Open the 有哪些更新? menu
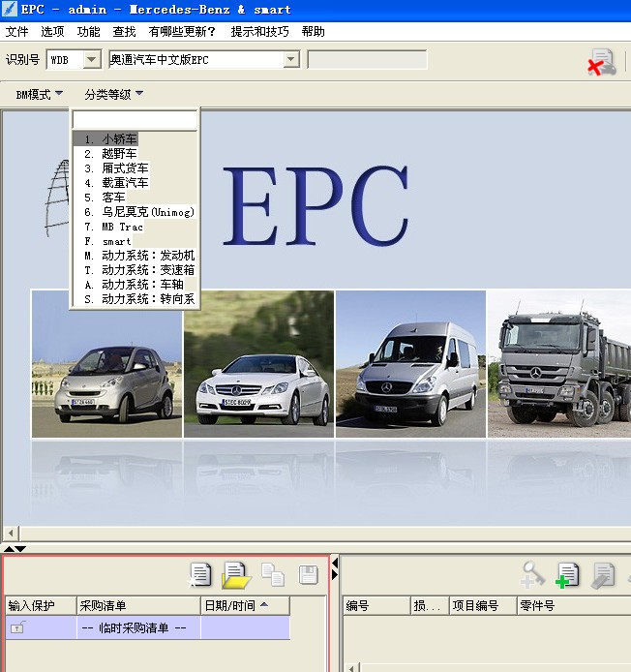Image resolution: width=631 pixels, height=672 pixels. [x=182, y=32]
